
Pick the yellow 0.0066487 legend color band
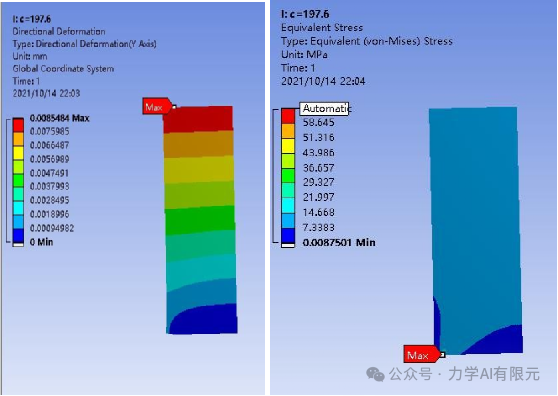(18, 153)
